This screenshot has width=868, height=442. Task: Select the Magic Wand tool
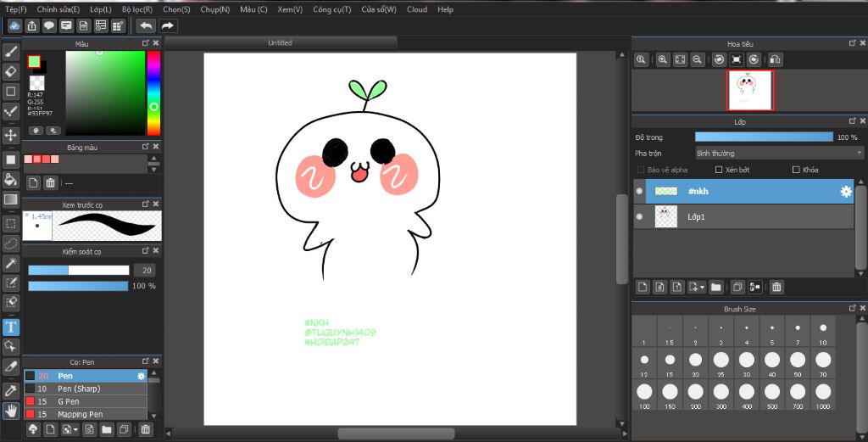point(10,264)
